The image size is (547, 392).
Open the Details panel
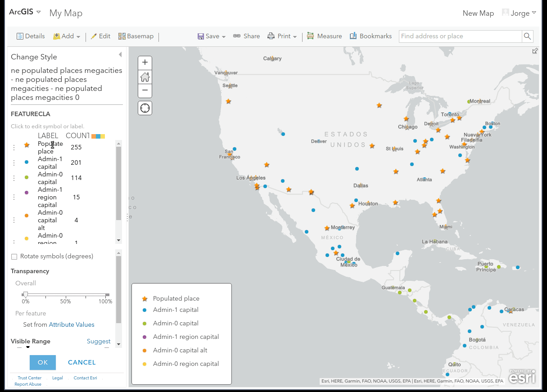pos(31,36)
